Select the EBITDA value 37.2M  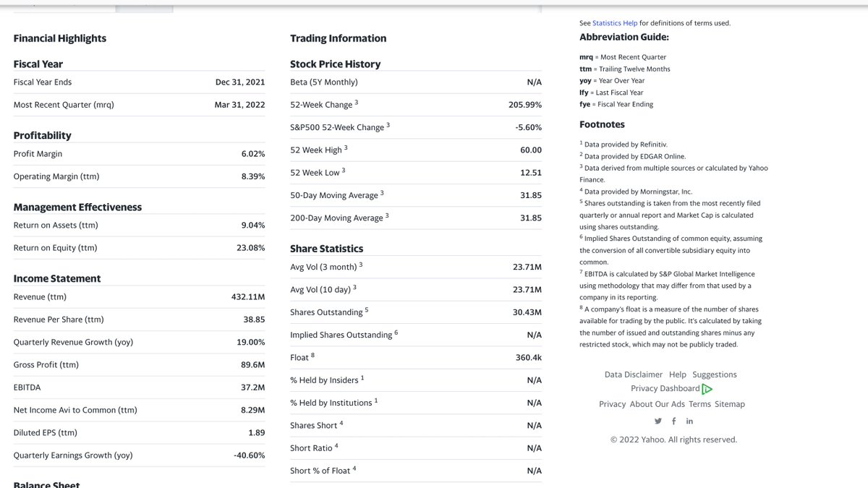coord(253,388)
